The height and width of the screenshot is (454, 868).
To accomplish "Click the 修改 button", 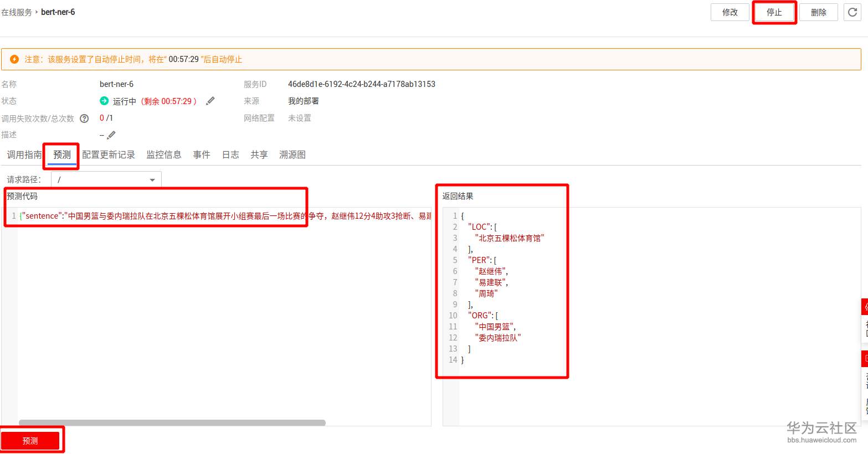I will 730,12.
